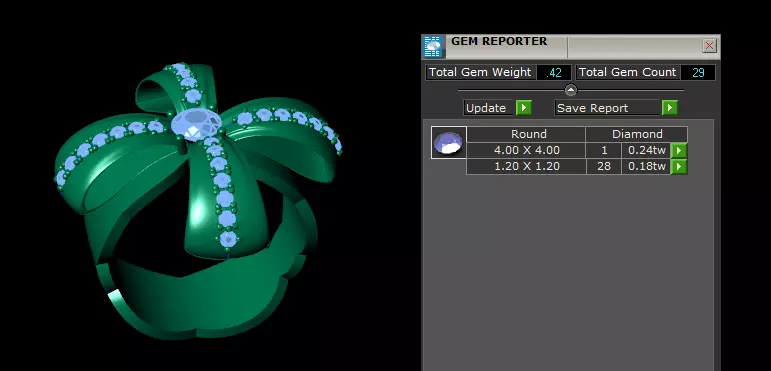Click the Update label button

point(489,108)
